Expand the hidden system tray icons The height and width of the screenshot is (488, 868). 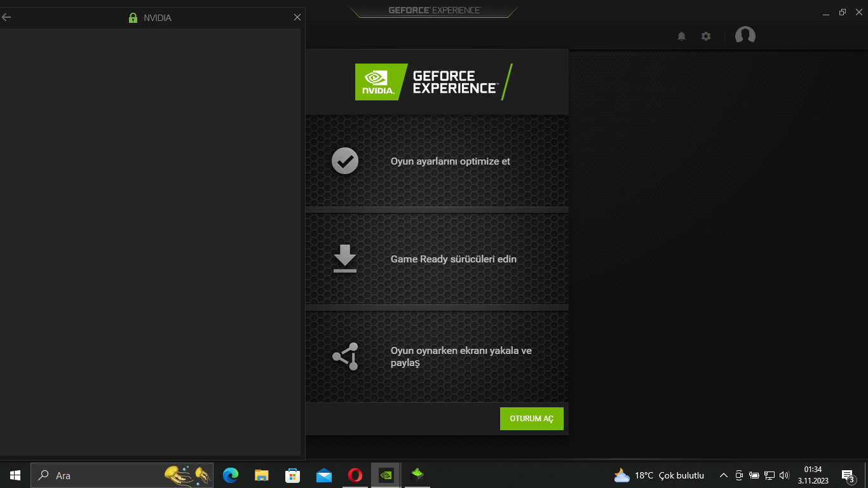click(x=723, y=475)
